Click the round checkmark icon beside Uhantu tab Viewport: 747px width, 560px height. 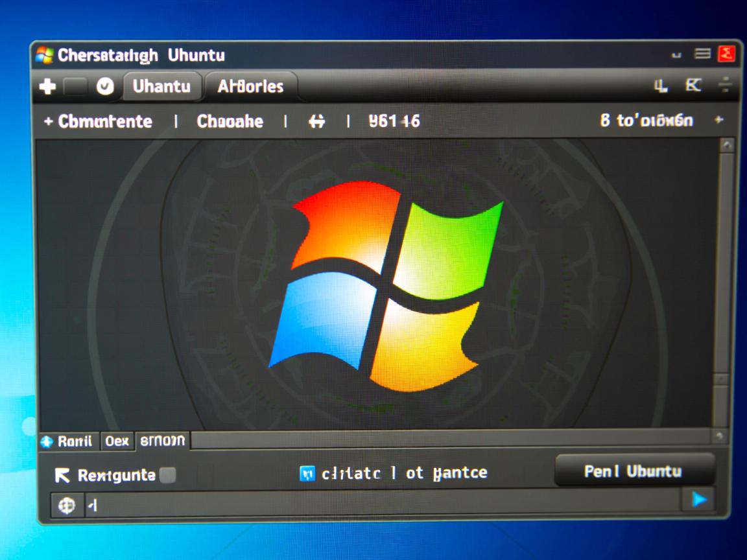pyautogui.click(x=105, y=86)
